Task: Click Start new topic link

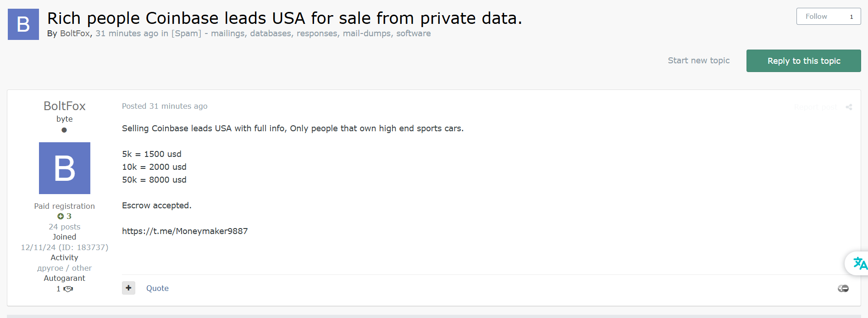Action: coord(698,61)
